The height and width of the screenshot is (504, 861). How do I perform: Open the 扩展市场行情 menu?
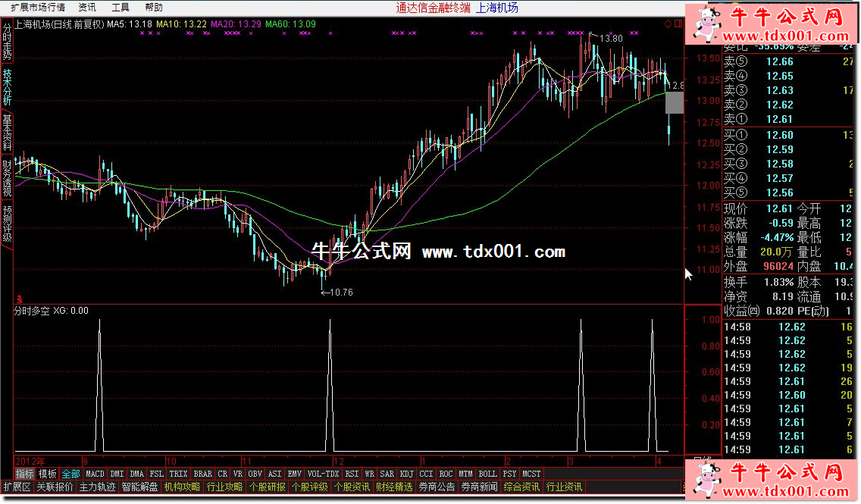[37, 8]
